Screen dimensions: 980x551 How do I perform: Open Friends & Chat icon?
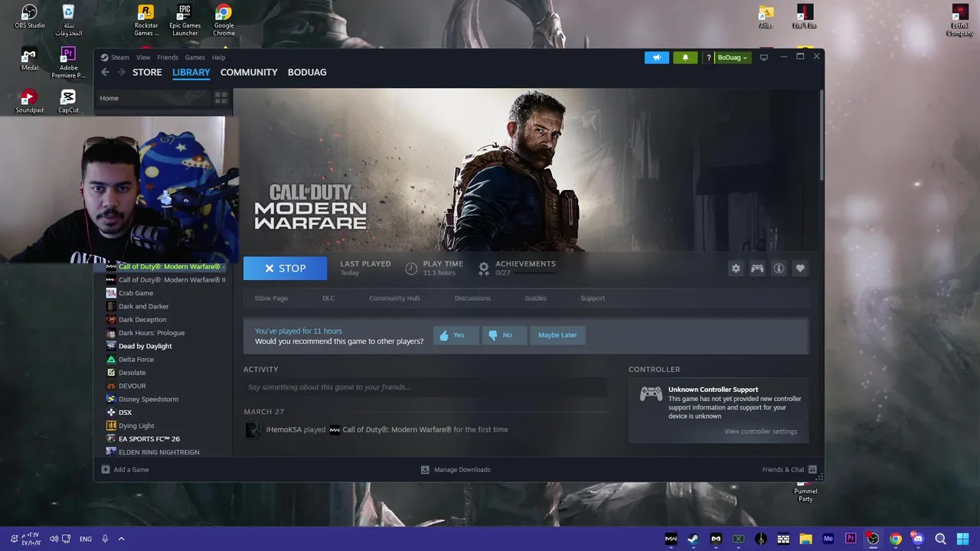pos(812,469)
